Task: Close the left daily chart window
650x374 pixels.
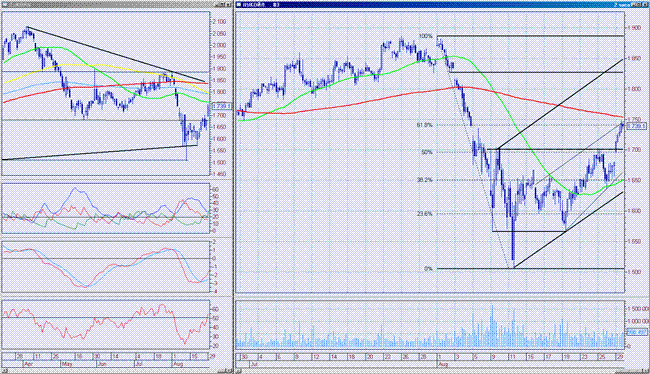Action: pos(228,5)
